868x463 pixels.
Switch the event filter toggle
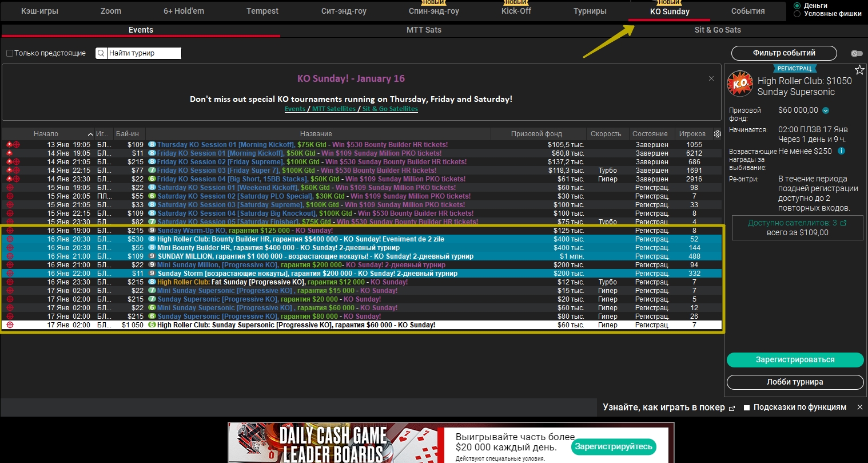[857, 53]
